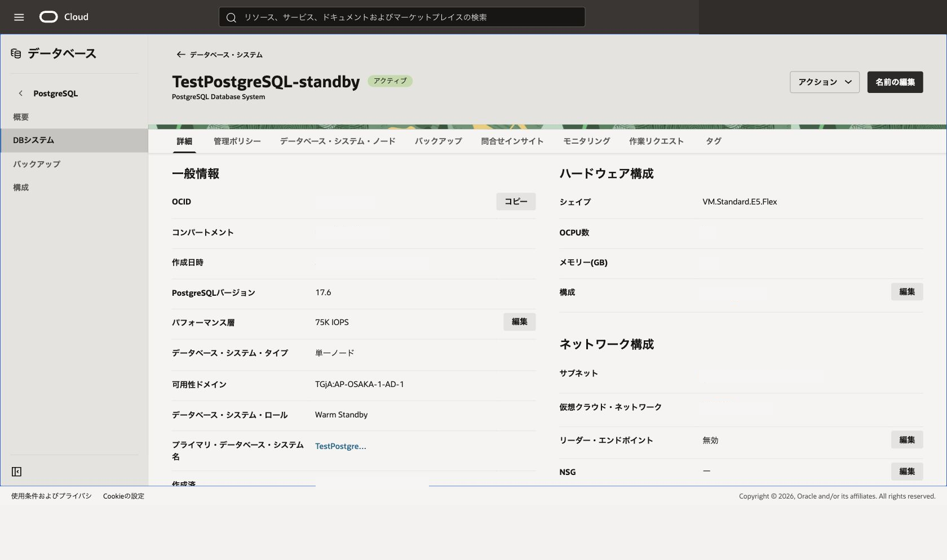
Task: Open the バックアップ tab
Action: [438, 141]
